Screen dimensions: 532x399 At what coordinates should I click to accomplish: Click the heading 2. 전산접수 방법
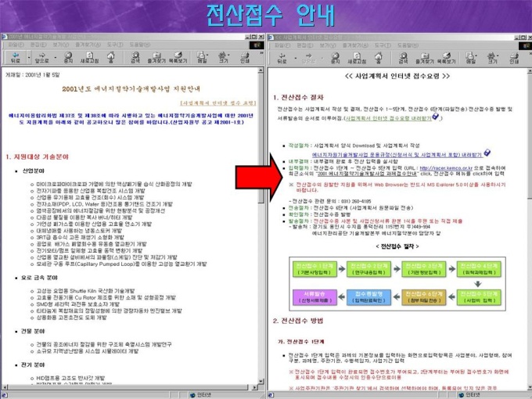298,321
